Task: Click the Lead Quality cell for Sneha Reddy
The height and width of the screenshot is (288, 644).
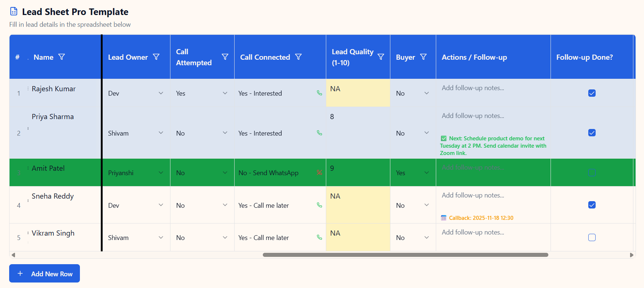Action: tap(358, 205)
